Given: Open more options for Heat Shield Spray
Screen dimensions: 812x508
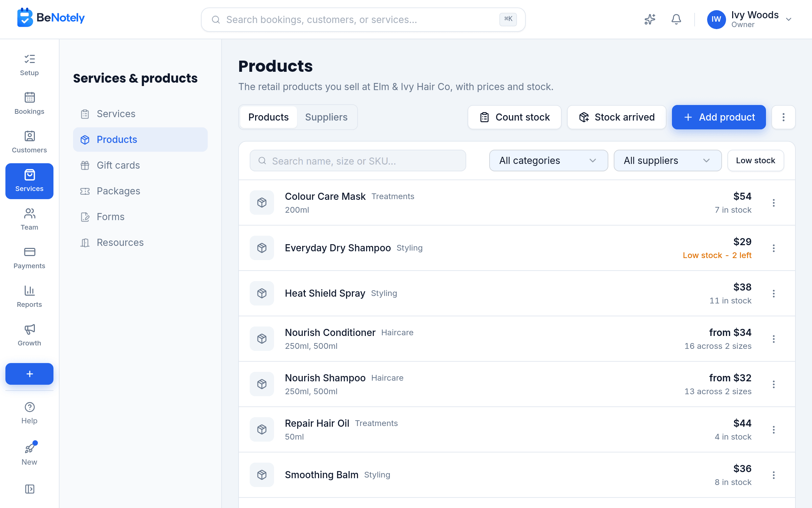Looking at the screenshot, I should [774, 294].
